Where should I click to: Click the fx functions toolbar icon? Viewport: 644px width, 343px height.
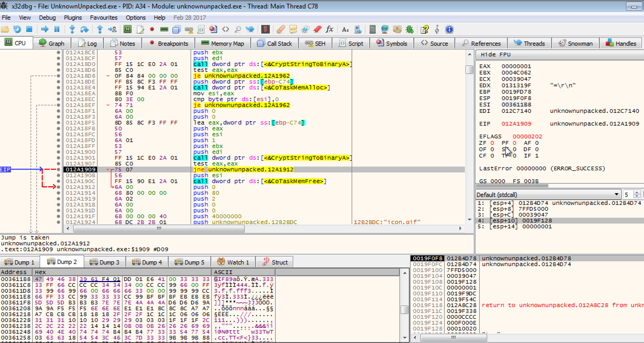coord(329,29)
